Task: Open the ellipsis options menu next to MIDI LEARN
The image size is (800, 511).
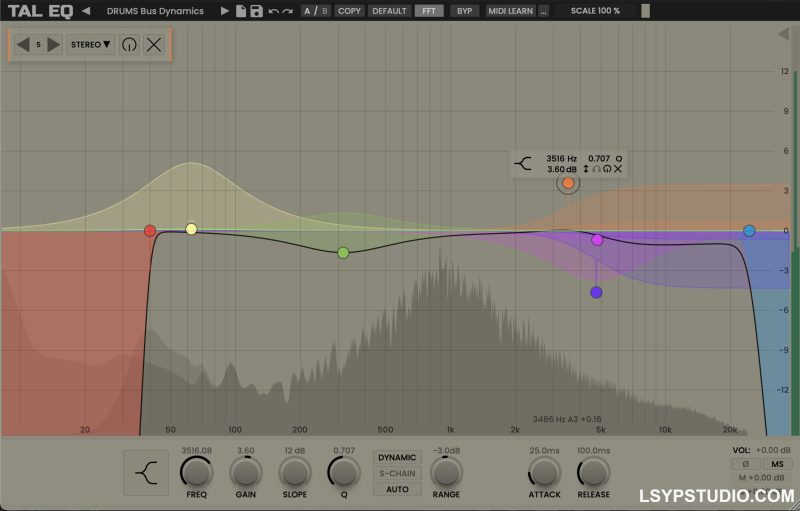Action: [x=543, y=11]
